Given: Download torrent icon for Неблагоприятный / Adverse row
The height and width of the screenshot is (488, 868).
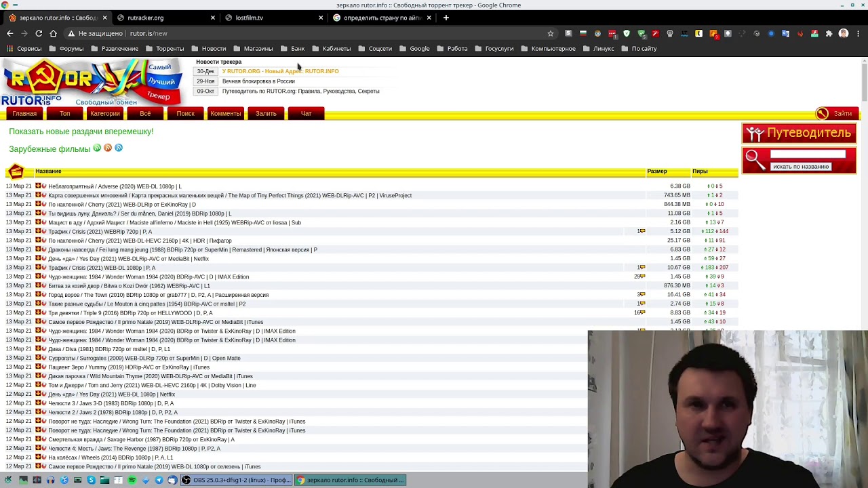Looking at the screenshot, I should 38,186.
